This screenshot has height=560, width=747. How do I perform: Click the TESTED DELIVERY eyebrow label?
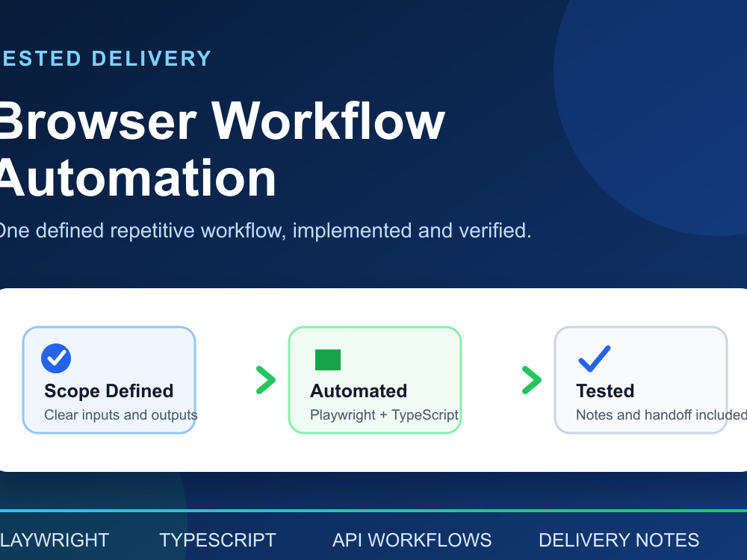coord(106,58)
